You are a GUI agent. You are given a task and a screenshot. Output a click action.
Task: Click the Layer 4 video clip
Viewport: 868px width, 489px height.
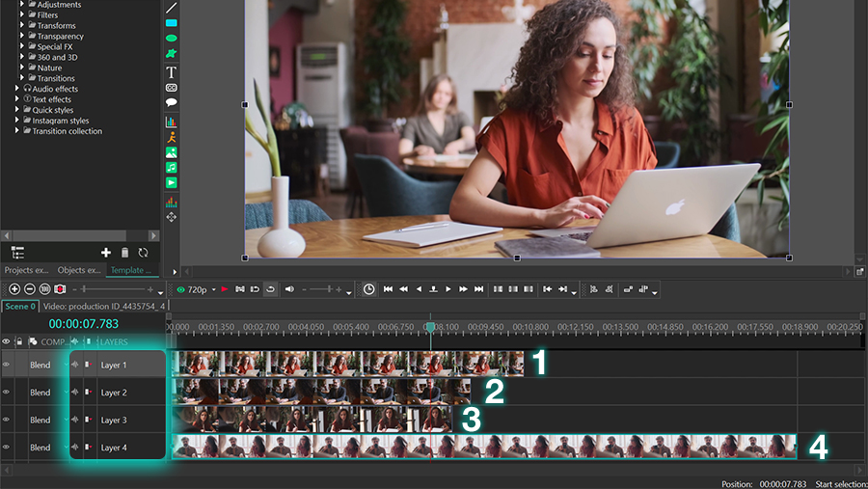click(x=482, y=447)
